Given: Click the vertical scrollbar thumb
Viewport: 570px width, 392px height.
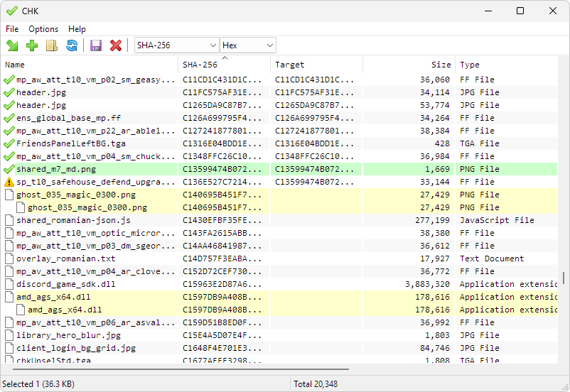Looking at the screenshot, I should click(x=564, y=278).
